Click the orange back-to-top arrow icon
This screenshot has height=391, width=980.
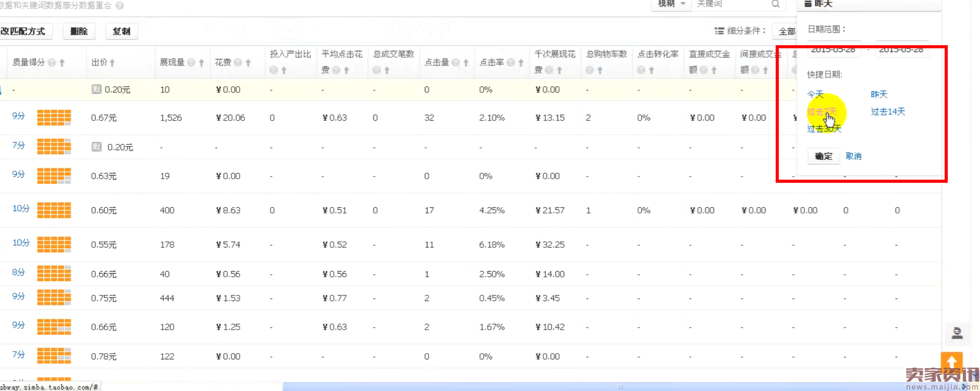click(952, 362)
